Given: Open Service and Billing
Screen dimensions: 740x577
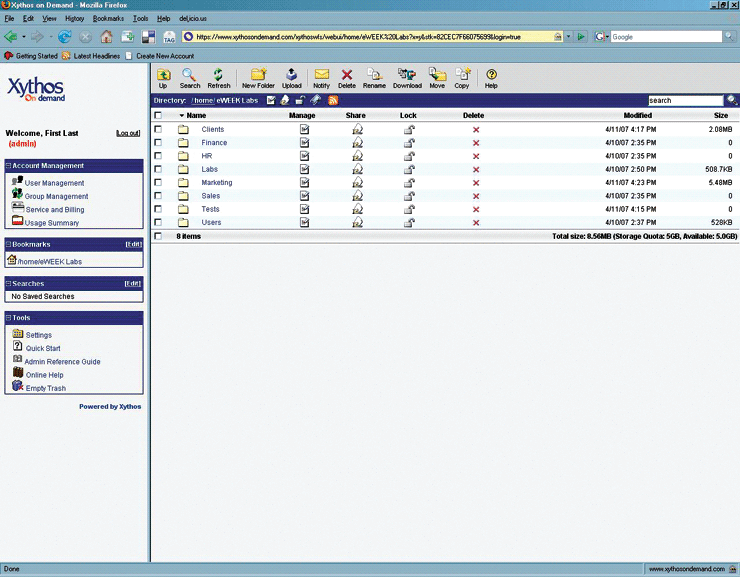Looking at the screenshot, I should (x=55, y=209).
